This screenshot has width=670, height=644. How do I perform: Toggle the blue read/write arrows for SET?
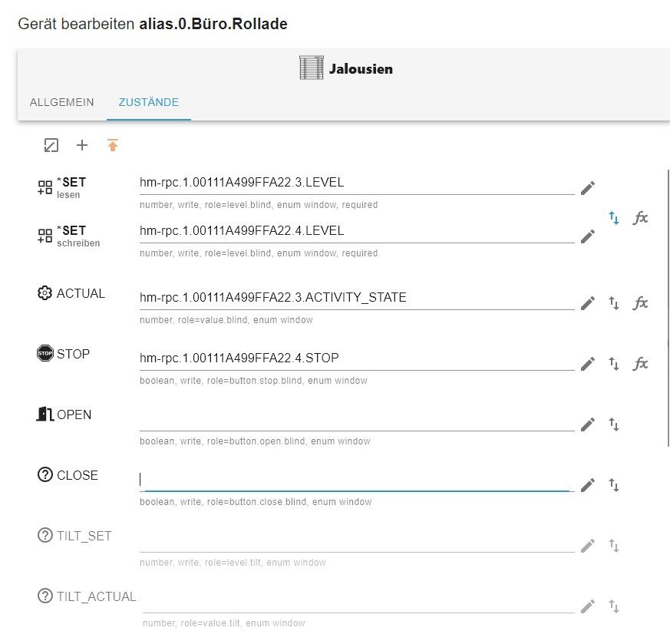point(614,218)
